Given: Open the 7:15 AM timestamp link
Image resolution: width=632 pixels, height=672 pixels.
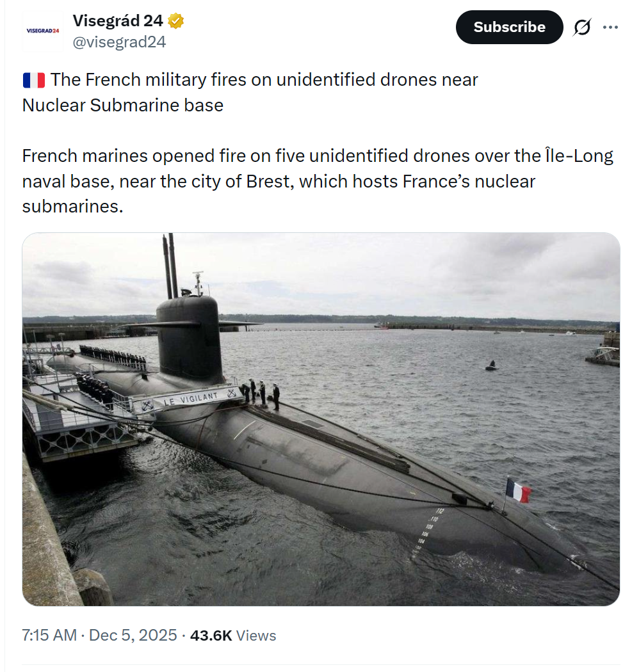Looking at the screenshot, I should pos(49,636).
